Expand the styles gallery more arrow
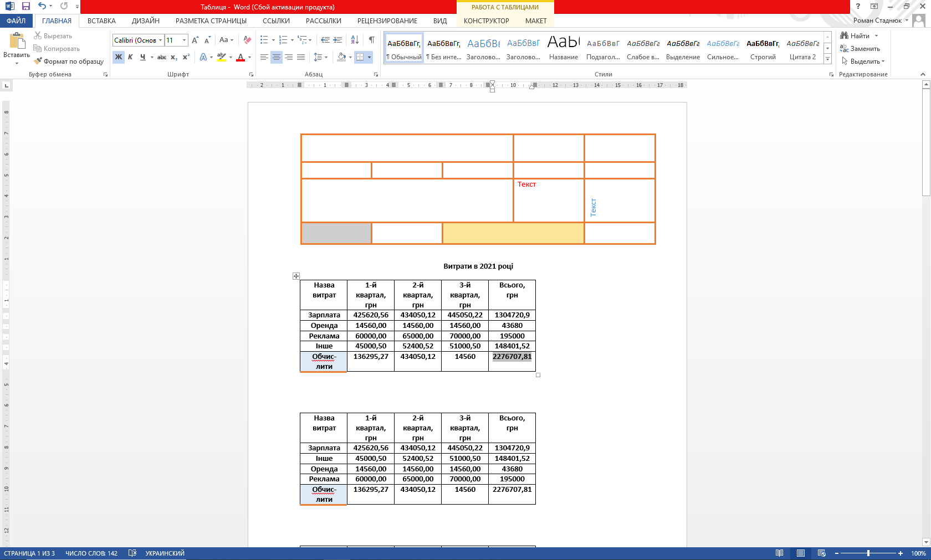The width and height of the screenshot is (931, 560). (827, 59)
